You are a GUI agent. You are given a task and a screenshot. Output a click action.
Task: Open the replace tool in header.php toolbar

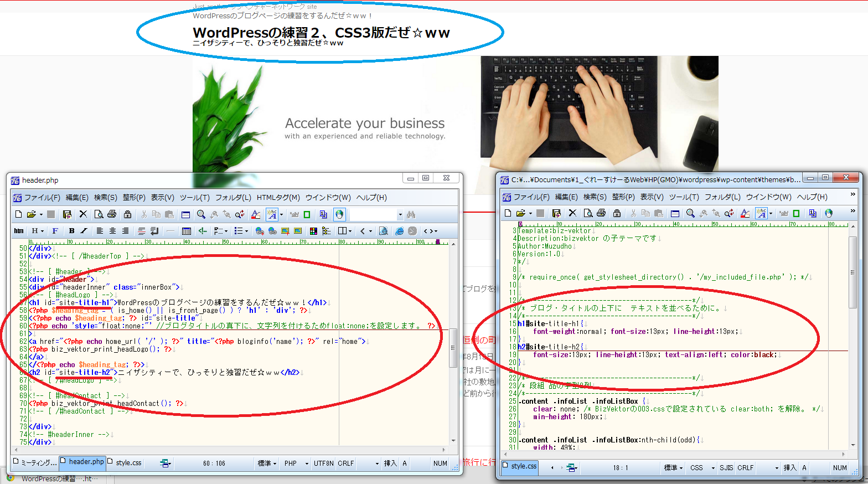pos(240,214)
